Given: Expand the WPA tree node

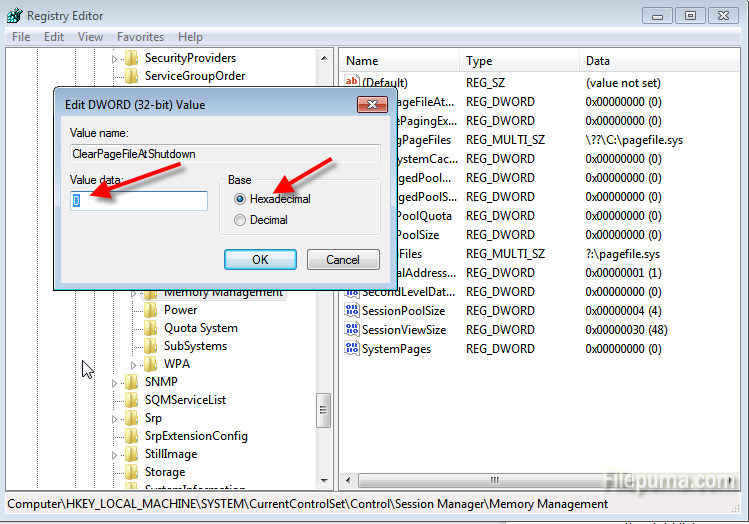Looking at the screenshot, I should [133, 364].
